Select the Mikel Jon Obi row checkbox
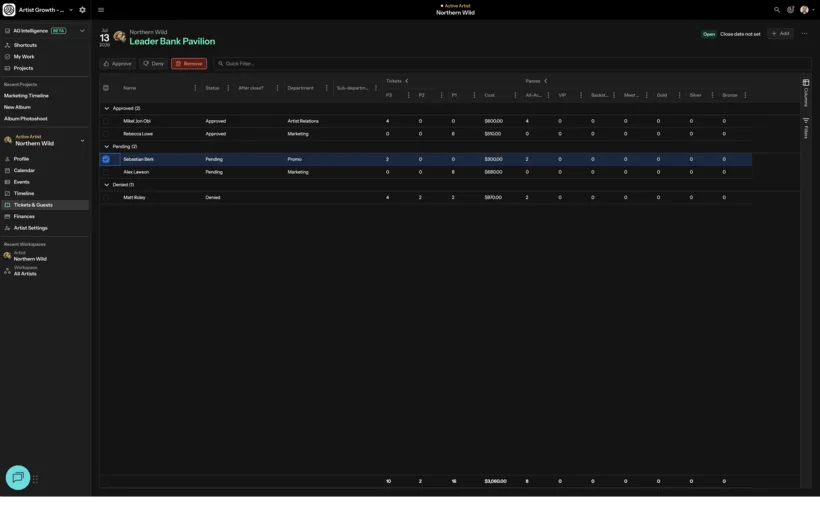The height and width of the screenshot is (513, 820). (106, 121)
